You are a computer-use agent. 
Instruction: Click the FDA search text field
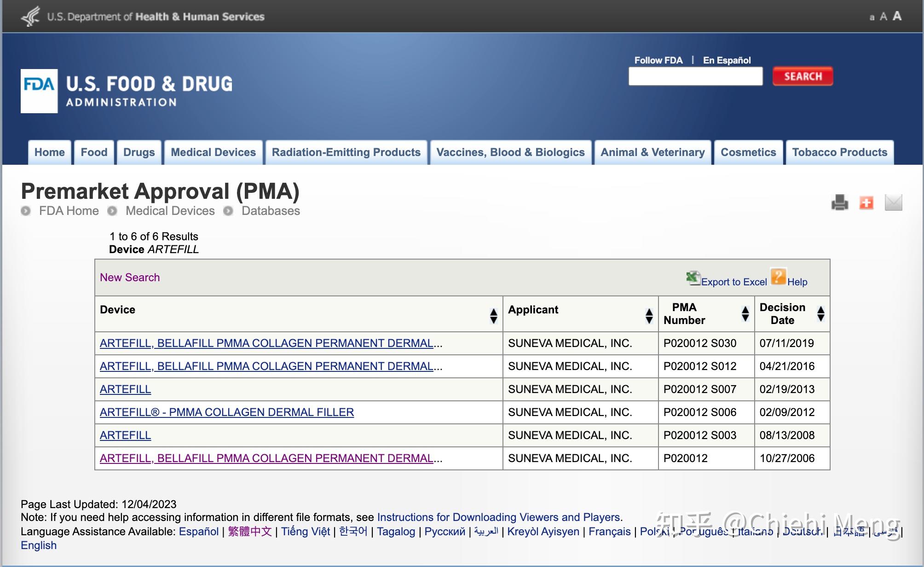click(695, 76)
